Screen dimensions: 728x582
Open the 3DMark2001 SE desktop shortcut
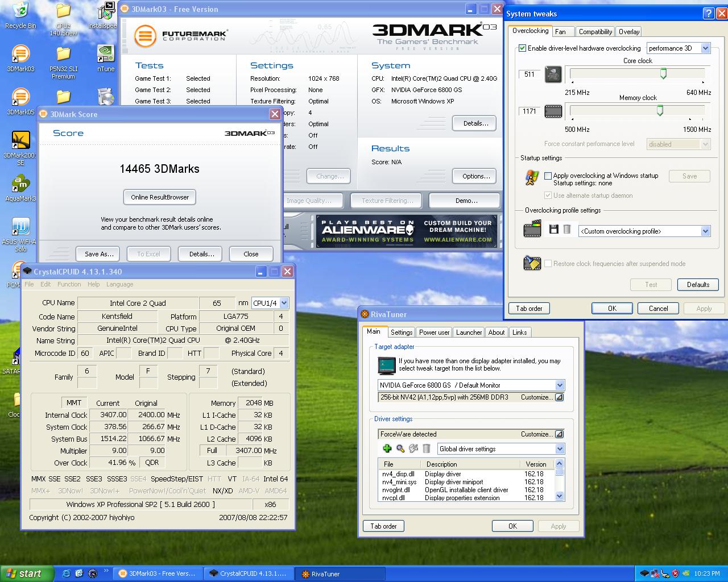pyautogui.click(x=20, y=149)
